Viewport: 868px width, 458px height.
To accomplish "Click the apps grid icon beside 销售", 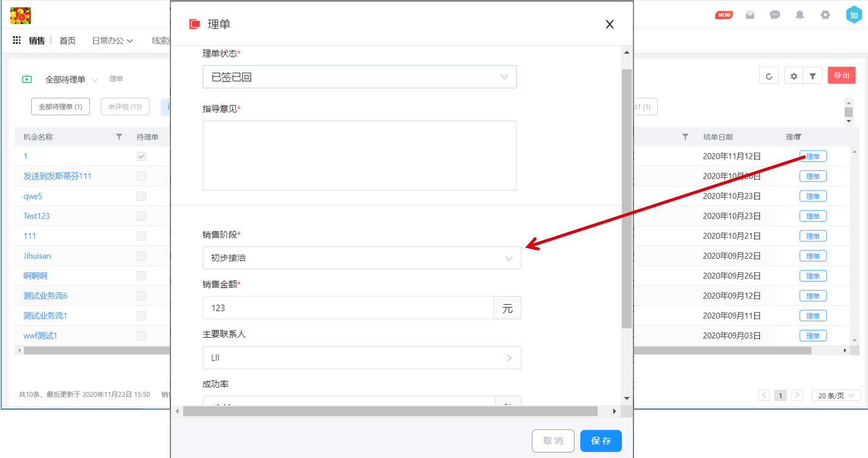I will coord(16,40).
